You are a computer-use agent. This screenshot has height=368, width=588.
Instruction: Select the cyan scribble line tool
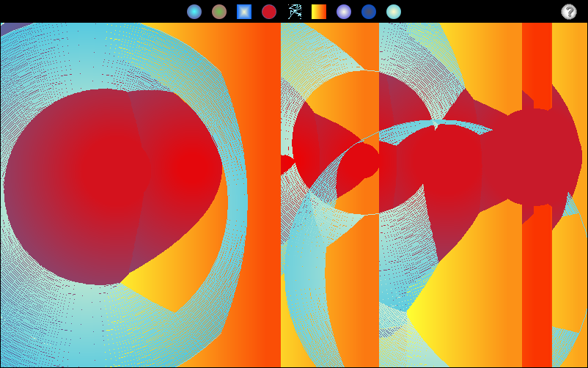pos(295,12)
